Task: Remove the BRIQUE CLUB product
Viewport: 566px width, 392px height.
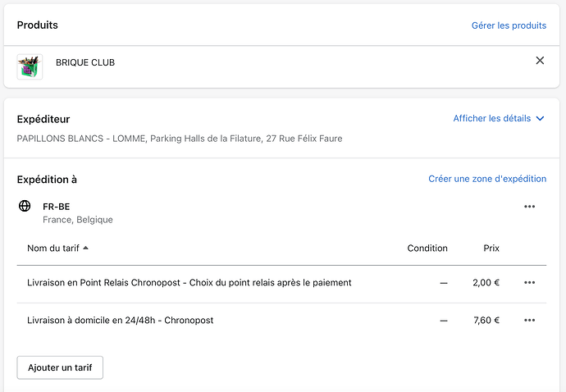Action: pos(540,61)
